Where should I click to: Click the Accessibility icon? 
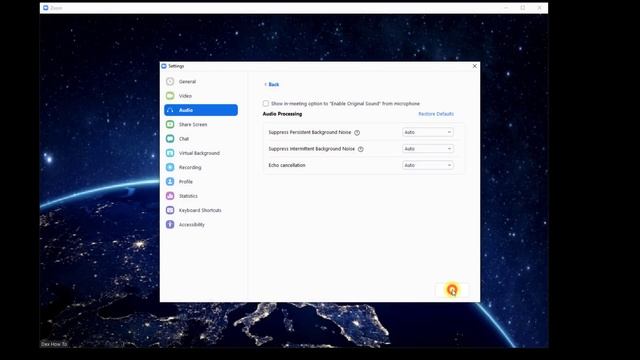click(x=170, y=224)
